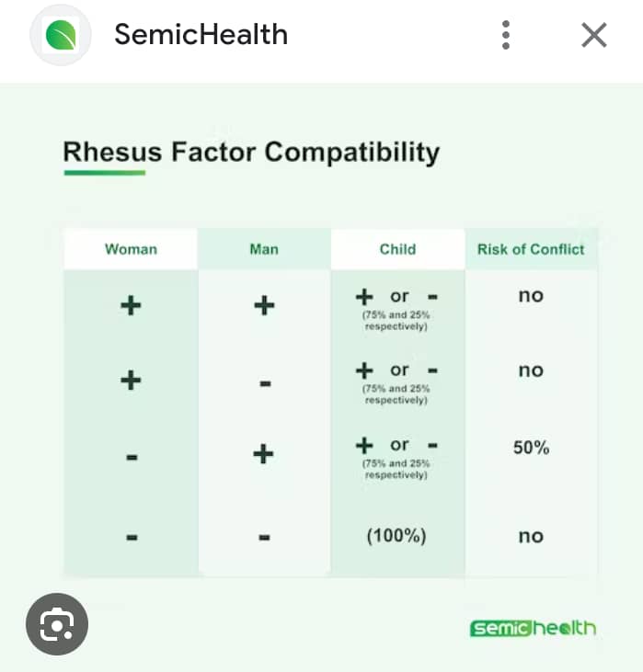The height and width of the screenshot is (672, 643).
Task: Select the semichealth logo watermark
Action: [x=533, y=628]
